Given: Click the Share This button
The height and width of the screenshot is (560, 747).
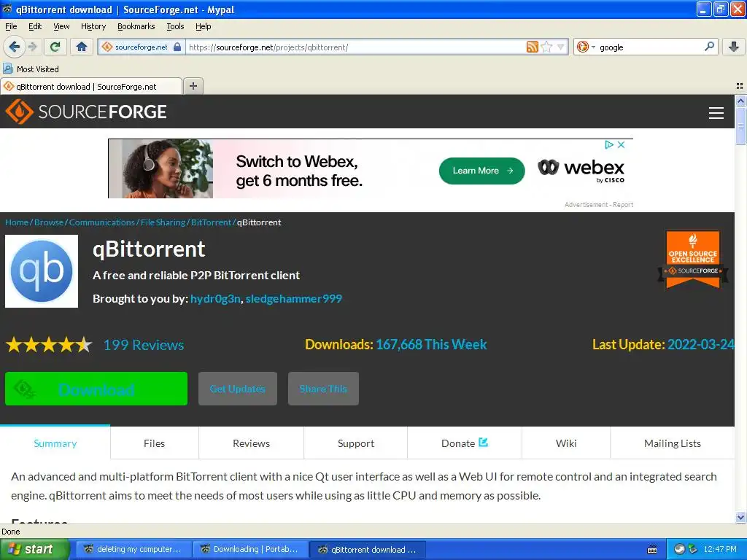Looking at the screenshot, I should coord(323,389).
